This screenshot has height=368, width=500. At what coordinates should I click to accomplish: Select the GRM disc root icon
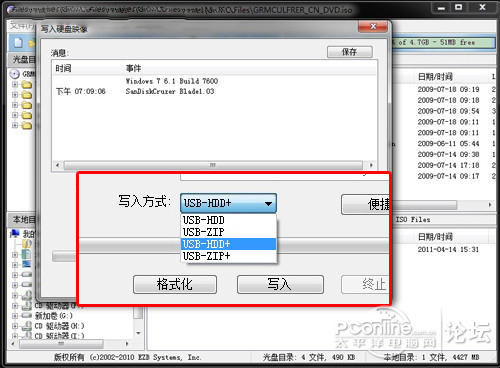(x=14, y=74)
